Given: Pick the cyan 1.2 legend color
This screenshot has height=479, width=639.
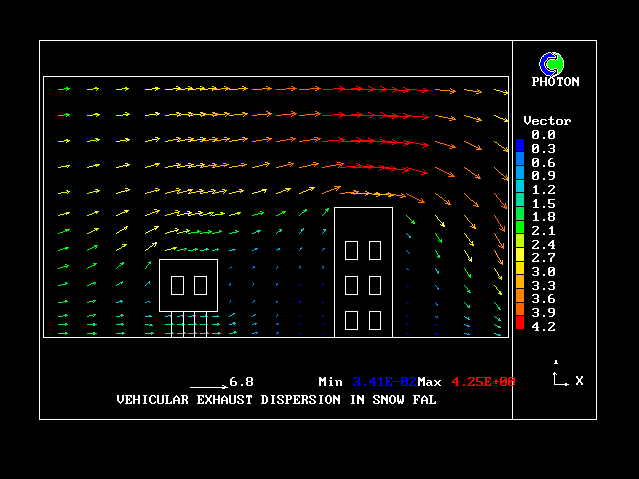Looking at the screenshot, I should point(520,187).
